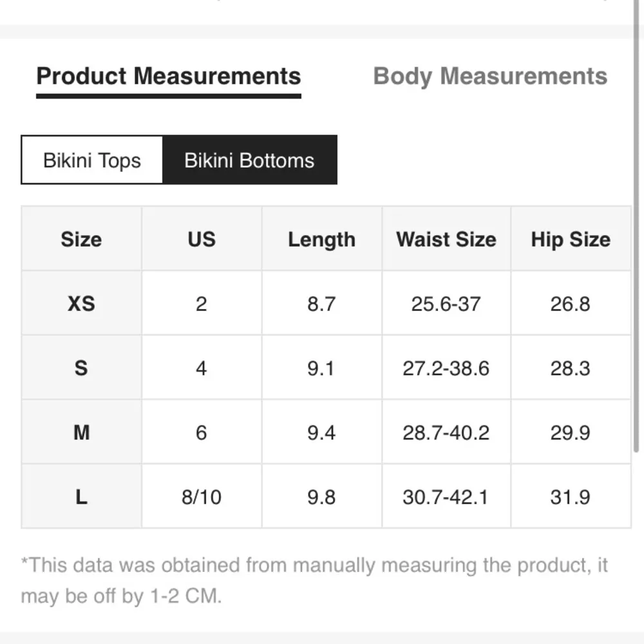Select the XS size row label
The height and width of the screenshot is (644, 644).
81,303
